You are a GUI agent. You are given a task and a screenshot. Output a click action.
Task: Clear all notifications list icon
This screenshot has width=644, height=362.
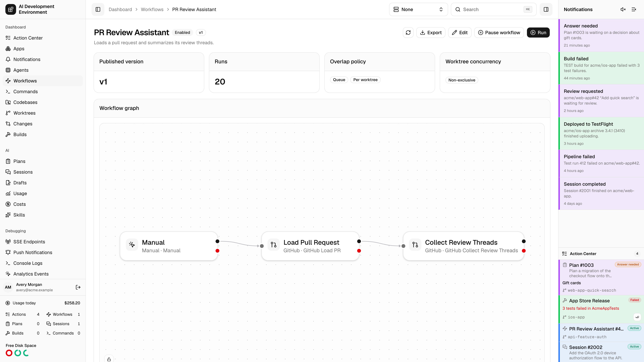coord(634,10)
